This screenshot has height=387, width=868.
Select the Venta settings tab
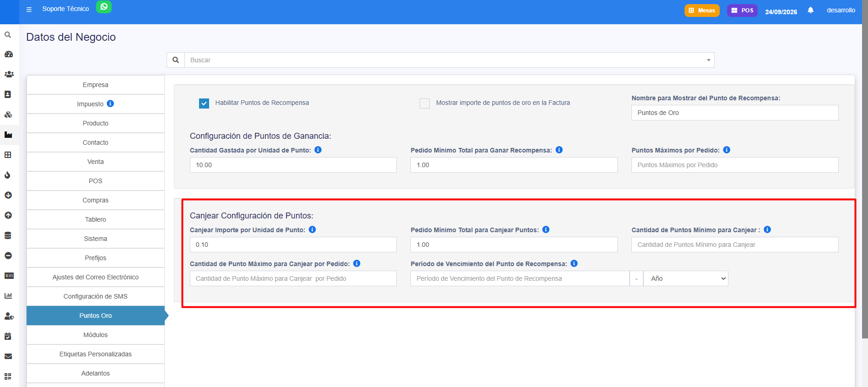pyautogui.click(x=95, y=162)
